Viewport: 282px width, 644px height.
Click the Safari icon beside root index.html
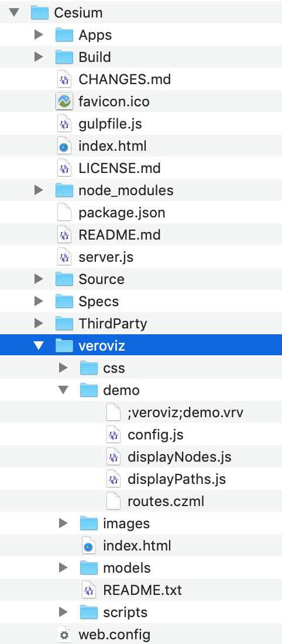point(64,146)
